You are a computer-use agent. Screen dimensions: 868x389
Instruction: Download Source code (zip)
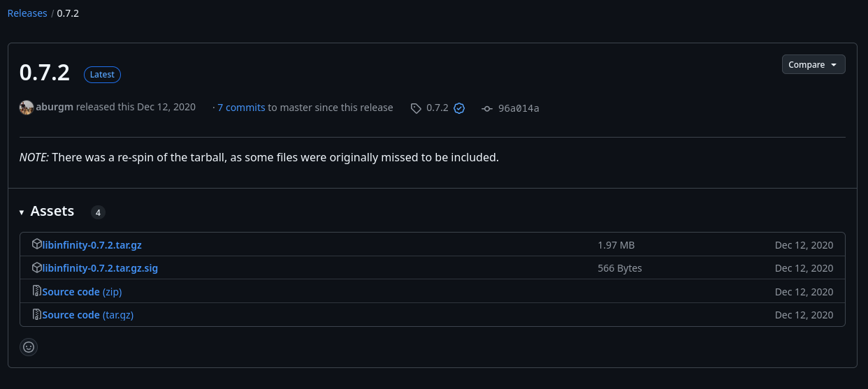pos(82,292)
